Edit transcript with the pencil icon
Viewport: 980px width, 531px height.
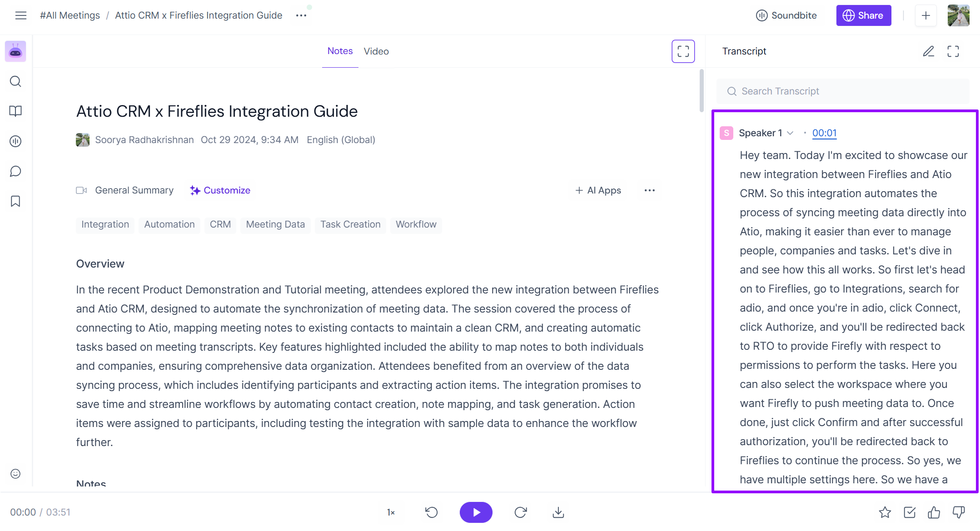point(928,51)
